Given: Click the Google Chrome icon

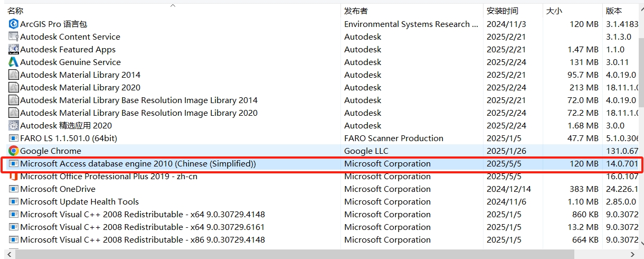Looking at the screenshot, I should coord(14,151).
